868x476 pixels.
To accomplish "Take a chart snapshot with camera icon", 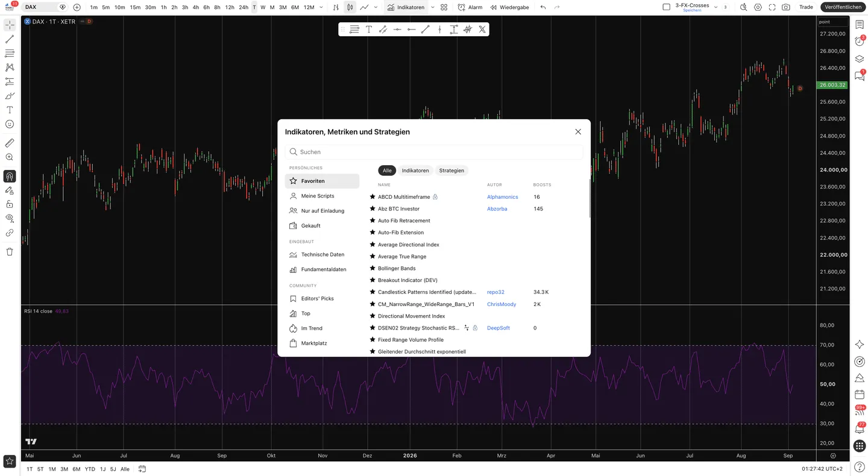I will (786, 7).
